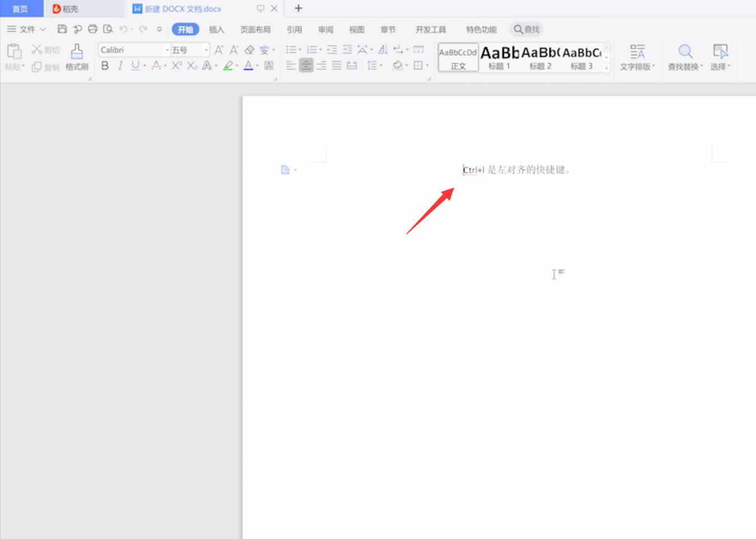The width and height of the screenshot is (756, 539).
Task: Click the Undo arrow icon
Action: pos(123,29)
